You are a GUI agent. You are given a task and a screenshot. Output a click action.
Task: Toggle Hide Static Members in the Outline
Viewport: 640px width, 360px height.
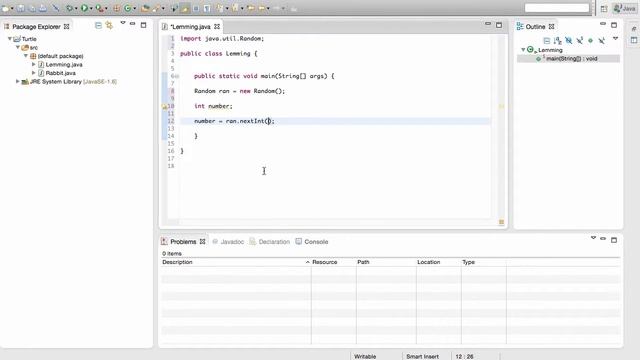[x=580, y=40]
